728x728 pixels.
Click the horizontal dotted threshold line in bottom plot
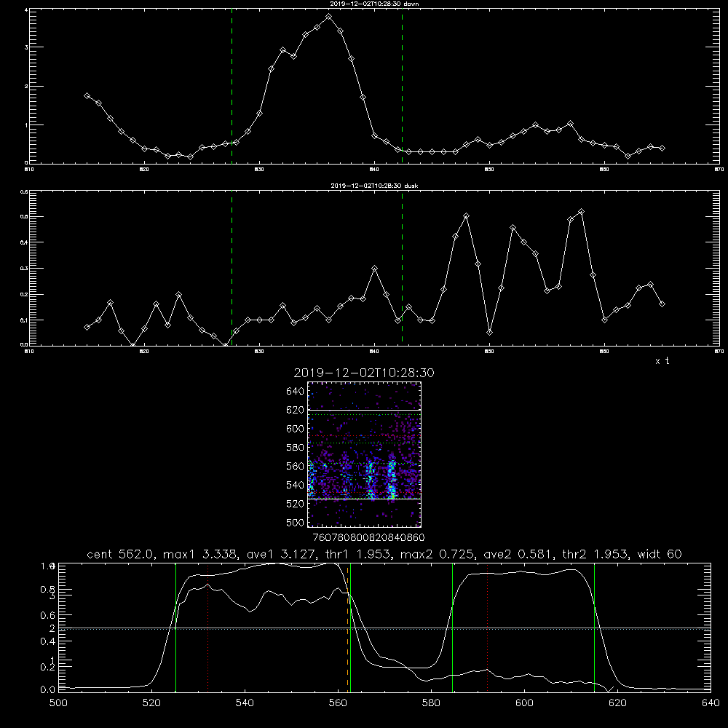click(x=384, y=629)
